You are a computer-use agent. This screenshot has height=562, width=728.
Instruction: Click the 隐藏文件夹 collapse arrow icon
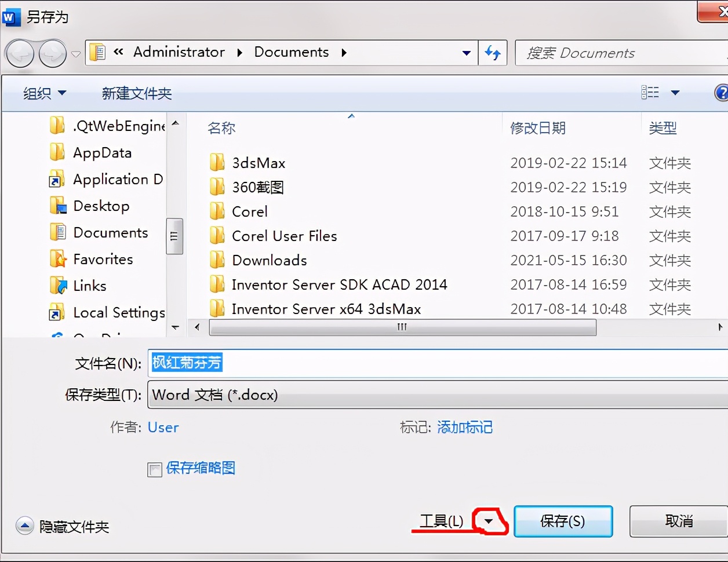click(25, 526)
